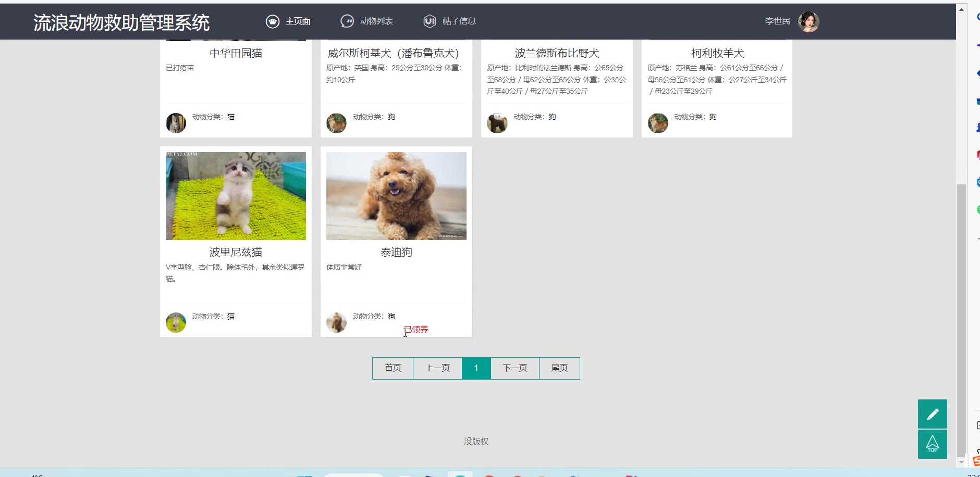
Task: Click the back to TOP arrow button
Action: (932, 444)
